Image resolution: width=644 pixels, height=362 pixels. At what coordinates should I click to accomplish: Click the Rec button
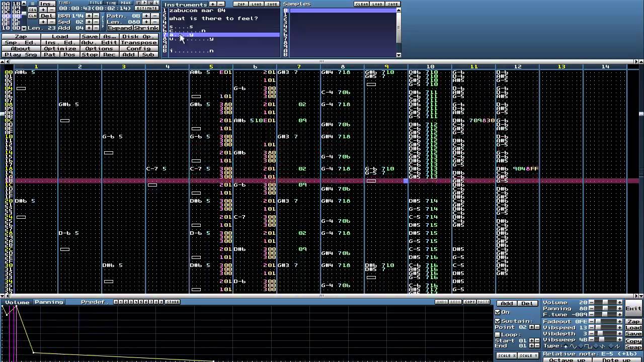click(x=109, y=54)
